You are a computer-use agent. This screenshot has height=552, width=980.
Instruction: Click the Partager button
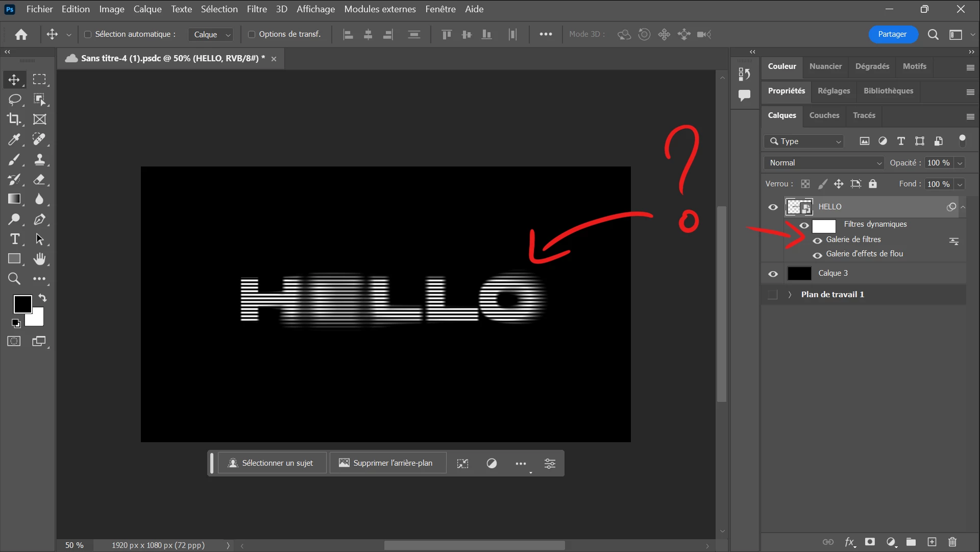(892, 34)
